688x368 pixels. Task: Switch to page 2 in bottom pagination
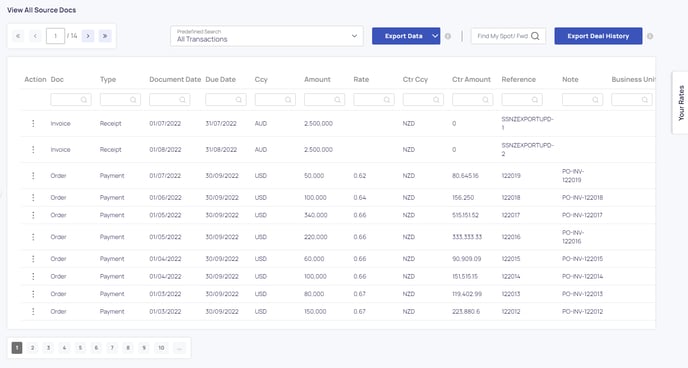pos(32,348)
